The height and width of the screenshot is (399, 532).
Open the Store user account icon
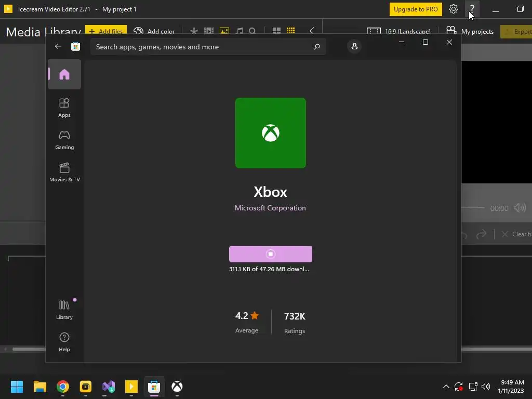pos(354,46)
